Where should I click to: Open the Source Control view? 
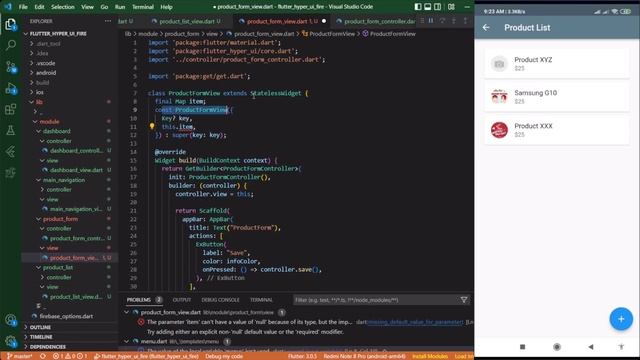pyautogui.click(x=11, y=67)
